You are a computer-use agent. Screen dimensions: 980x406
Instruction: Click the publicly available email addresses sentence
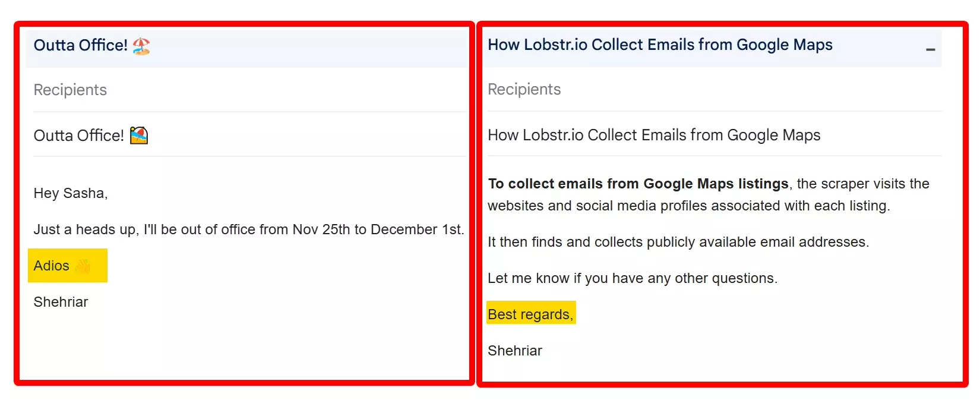[x=678, y=242]
